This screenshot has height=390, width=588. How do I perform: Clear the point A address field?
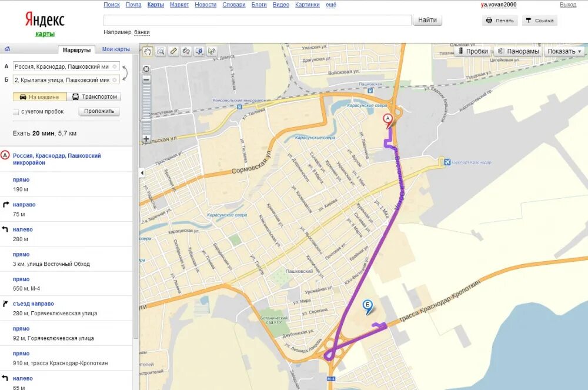click(115, 66)
